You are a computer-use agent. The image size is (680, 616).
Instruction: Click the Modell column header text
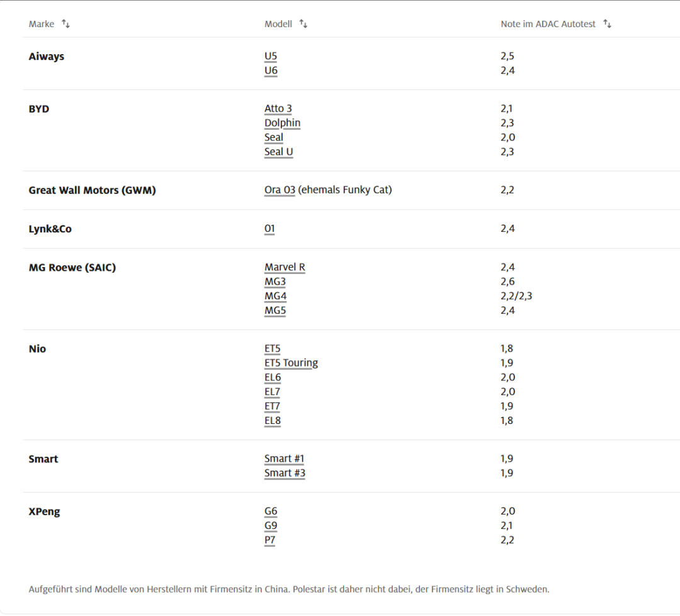[278, 24]
